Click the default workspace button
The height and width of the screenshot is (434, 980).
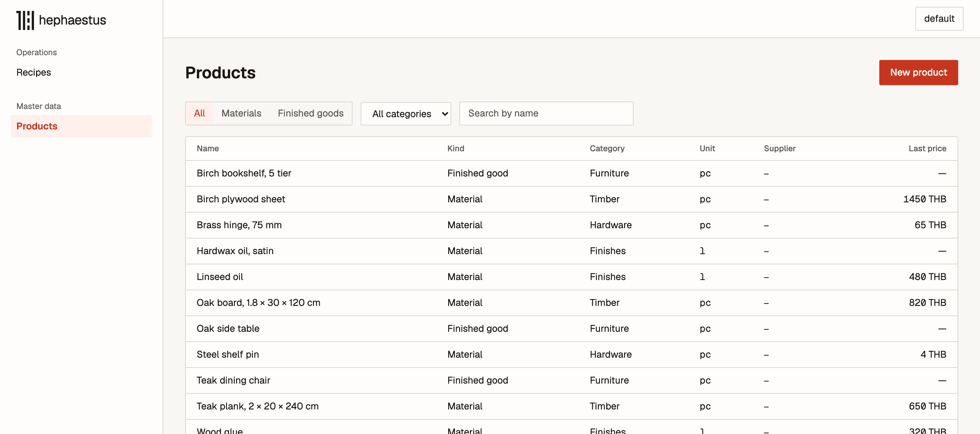coord(939,19)
